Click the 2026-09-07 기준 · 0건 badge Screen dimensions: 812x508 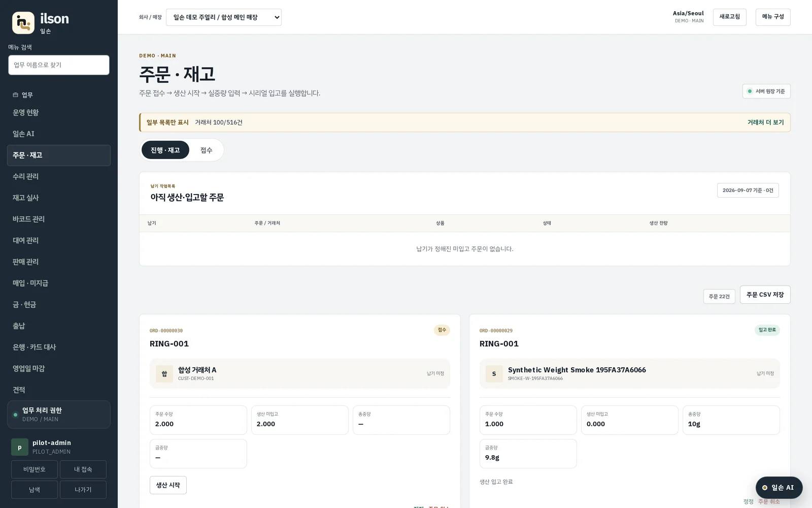click(748, 190)
